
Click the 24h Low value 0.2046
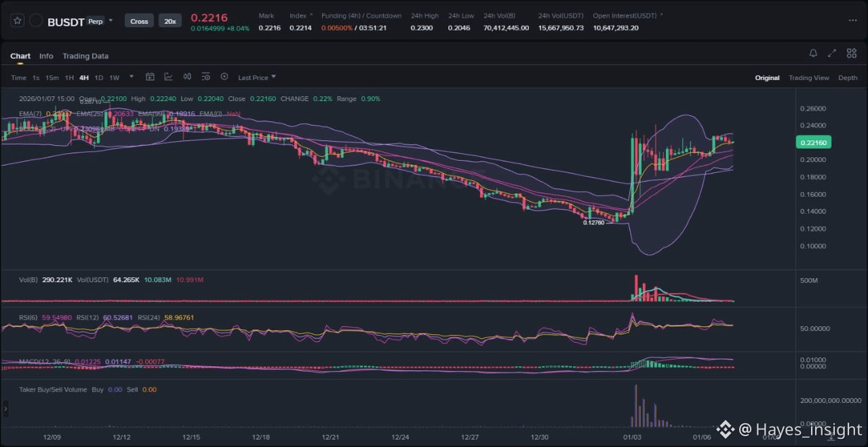(459, 28)
